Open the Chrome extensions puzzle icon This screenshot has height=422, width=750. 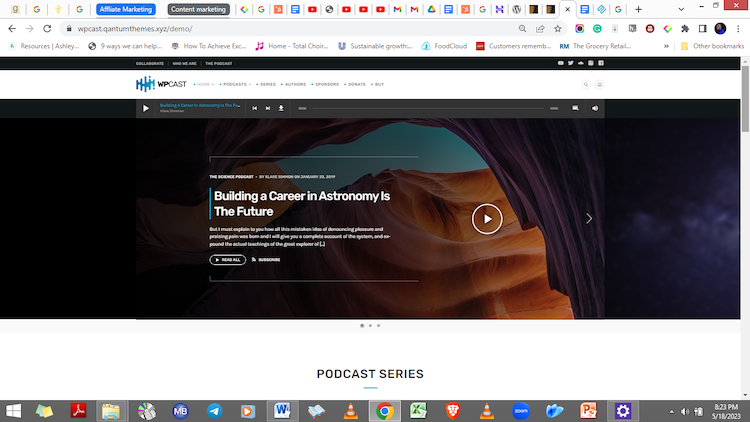pyautogui.click(x=685, y=29)
